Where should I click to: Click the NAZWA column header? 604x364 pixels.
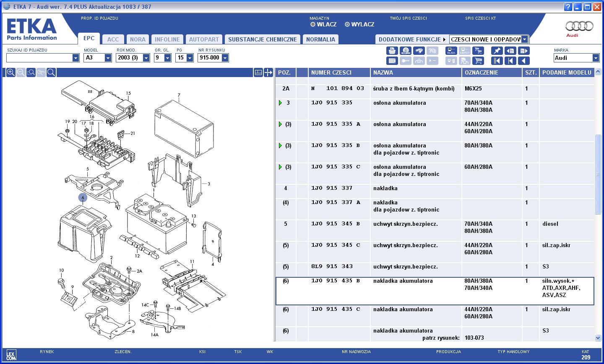pyautogui.click(x=416, y=72)
